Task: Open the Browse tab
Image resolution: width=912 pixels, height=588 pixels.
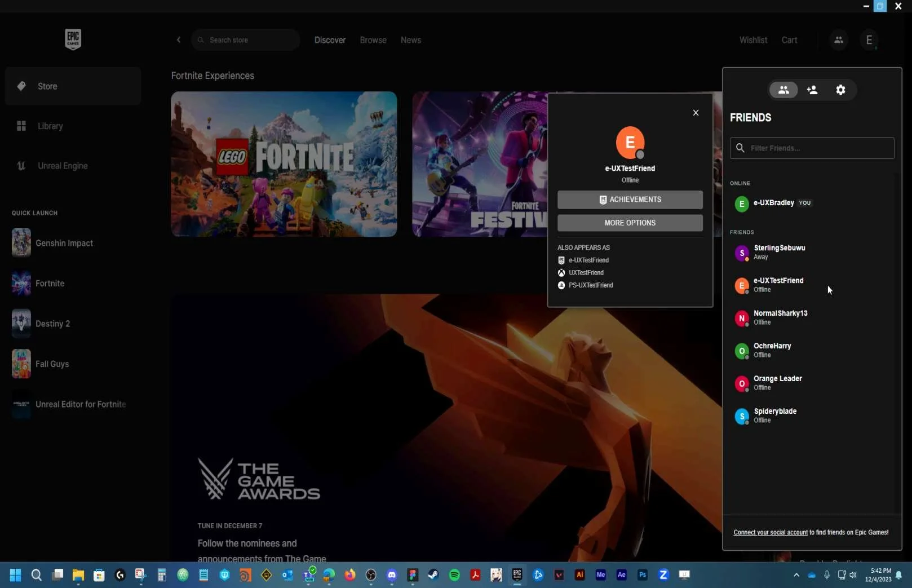Action: point(373,40)
